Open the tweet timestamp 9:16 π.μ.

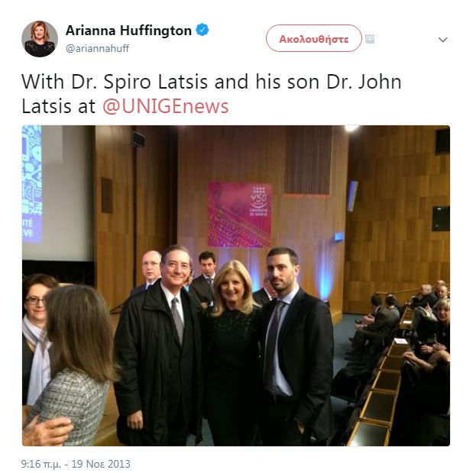pos(41,464)
